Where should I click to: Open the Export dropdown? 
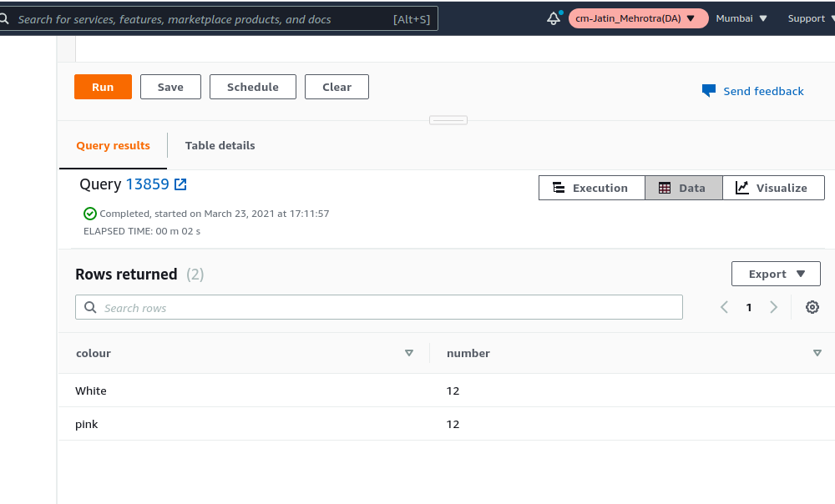(776, 274)
